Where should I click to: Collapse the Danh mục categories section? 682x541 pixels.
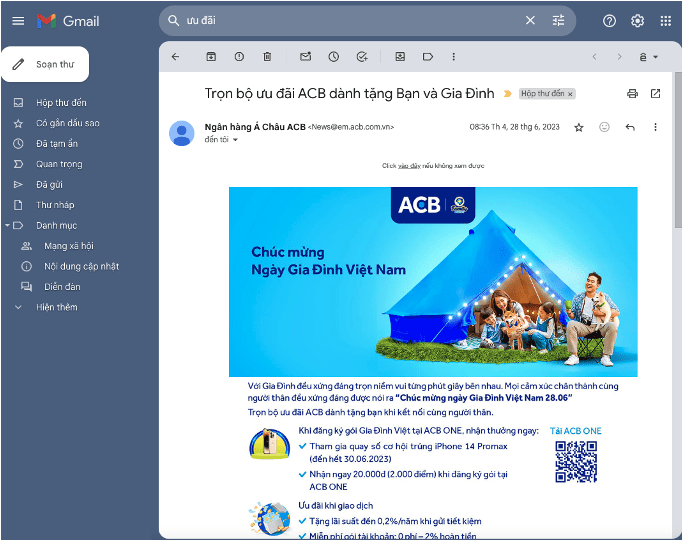7,225
